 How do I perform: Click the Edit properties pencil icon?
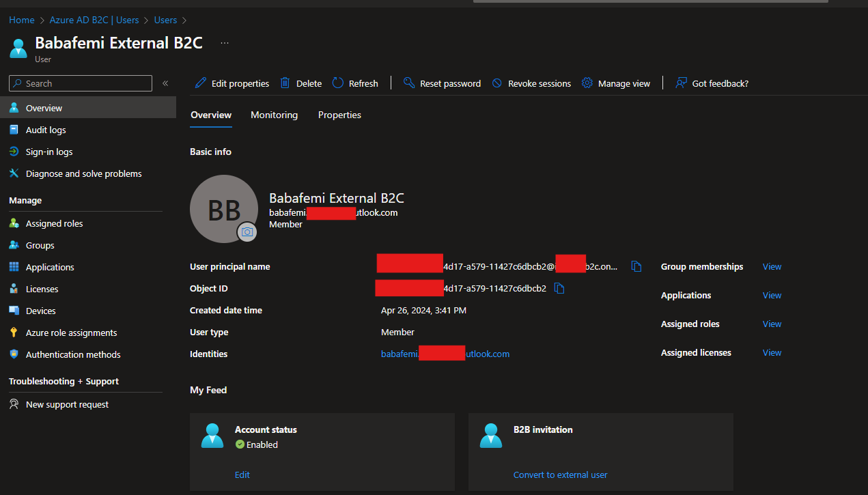[200, 83]
